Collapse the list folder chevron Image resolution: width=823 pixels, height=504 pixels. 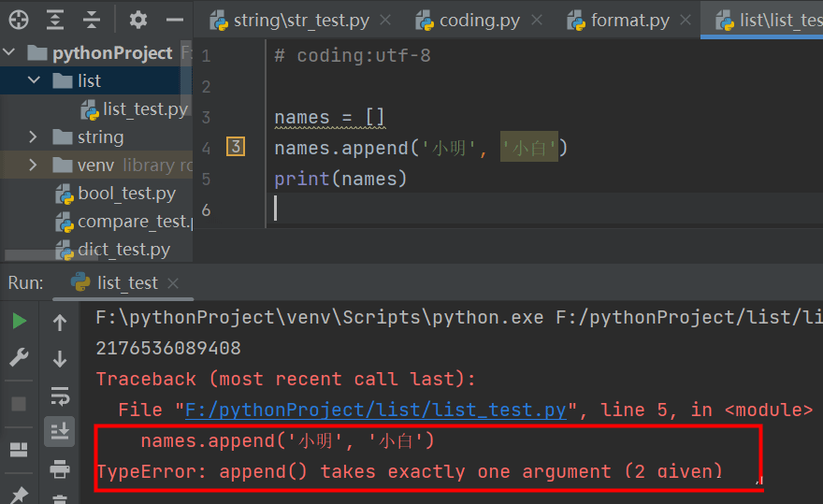pyautogui.click(x=34, y=80)
